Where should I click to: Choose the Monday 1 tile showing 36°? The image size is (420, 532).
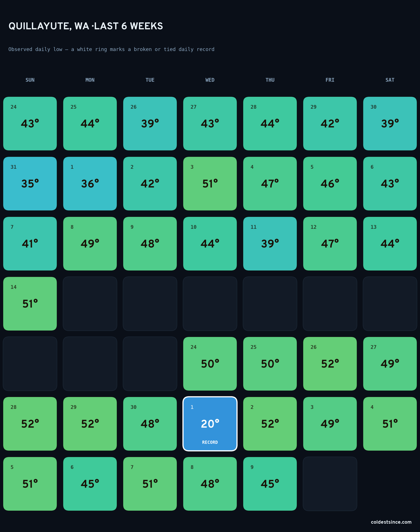pos(90,183)
